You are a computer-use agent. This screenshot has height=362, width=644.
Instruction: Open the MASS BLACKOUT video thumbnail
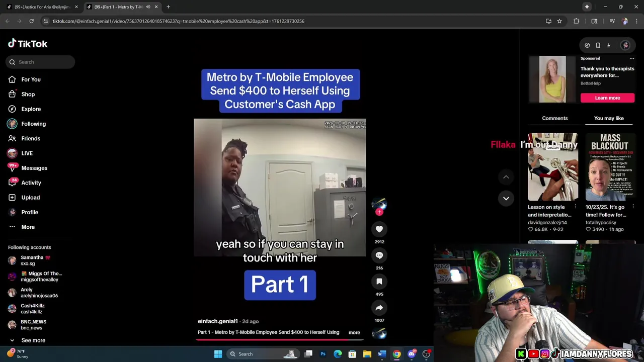[x=610, y=167]
